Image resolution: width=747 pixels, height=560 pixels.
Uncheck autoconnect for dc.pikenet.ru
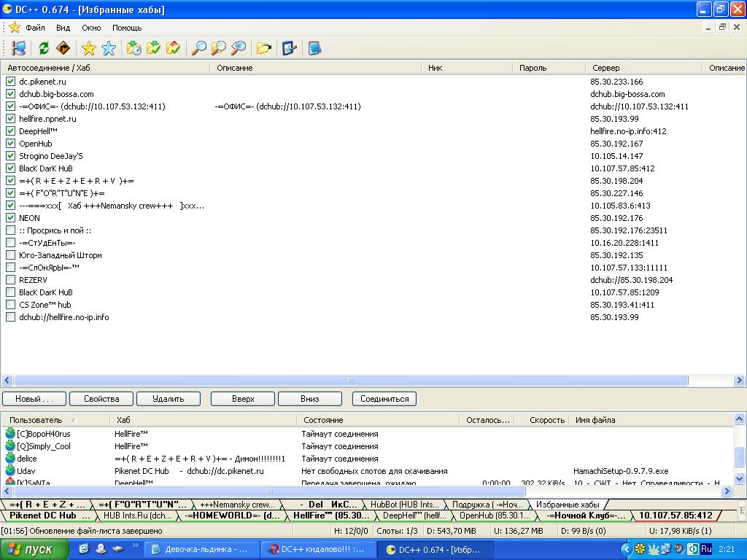(x=10, y=82)
